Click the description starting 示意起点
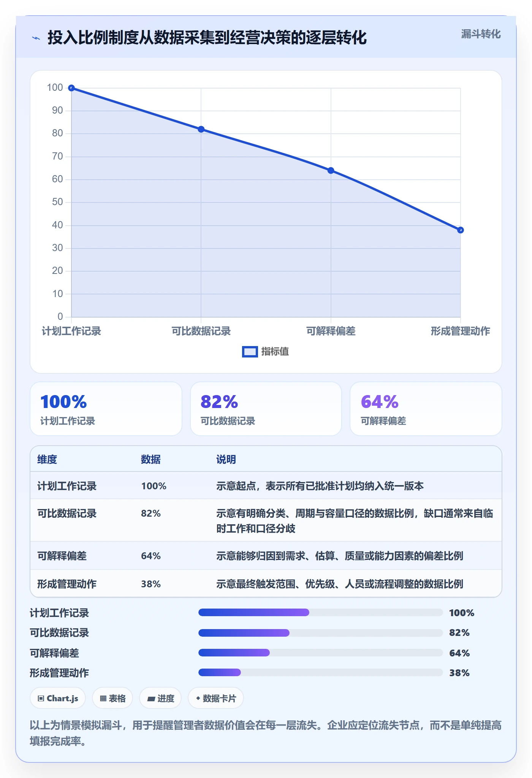Screen dimensions: 532x778 point(320,486)
